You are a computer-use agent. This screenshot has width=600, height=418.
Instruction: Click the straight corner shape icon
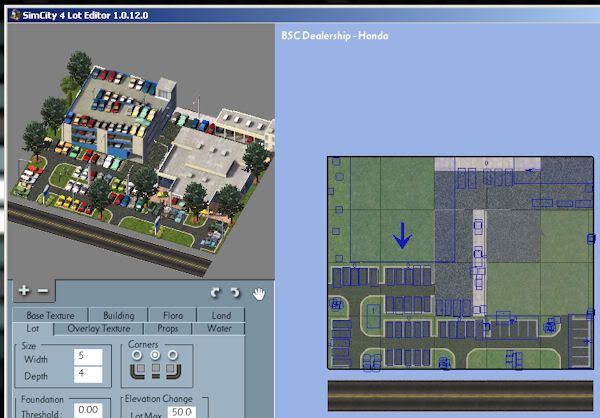pos(155,371)
